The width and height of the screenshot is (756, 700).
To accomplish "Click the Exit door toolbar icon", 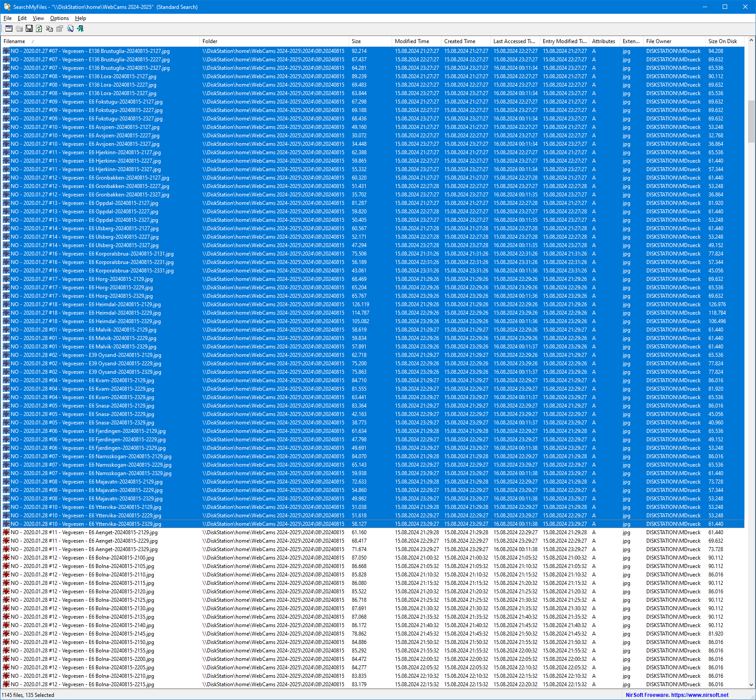I will [80, 28].
